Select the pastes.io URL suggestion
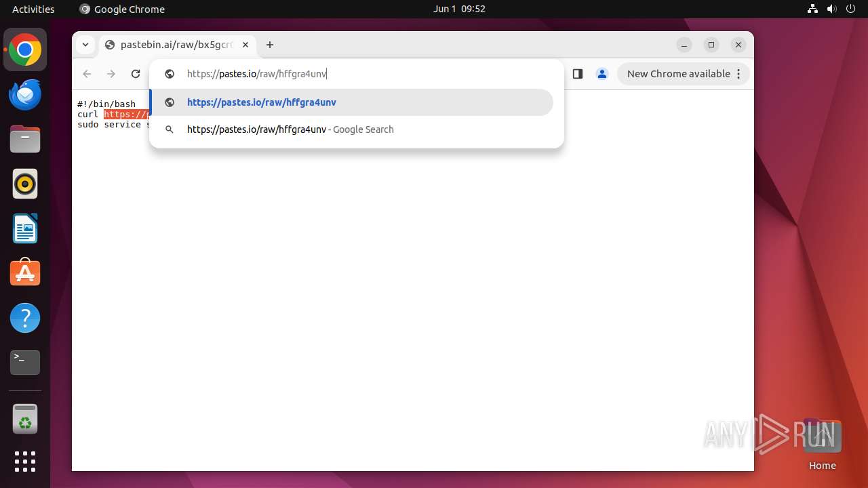 352,102
